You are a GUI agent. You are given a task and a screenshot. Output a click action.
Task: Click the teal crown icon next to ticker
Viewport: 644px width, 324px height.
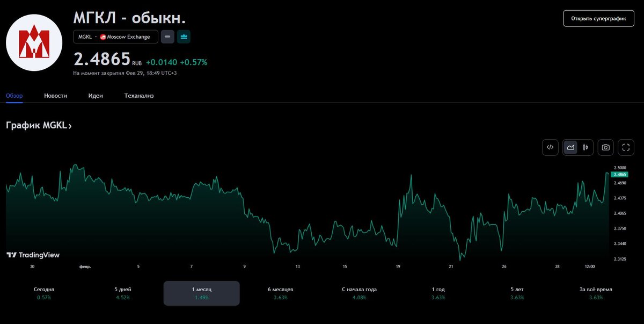click(183, 37)
